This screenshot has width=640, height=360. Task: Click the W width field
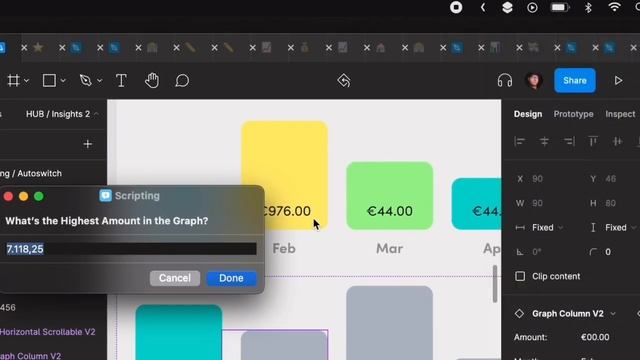pyautogui.click(x=538, y=203)
